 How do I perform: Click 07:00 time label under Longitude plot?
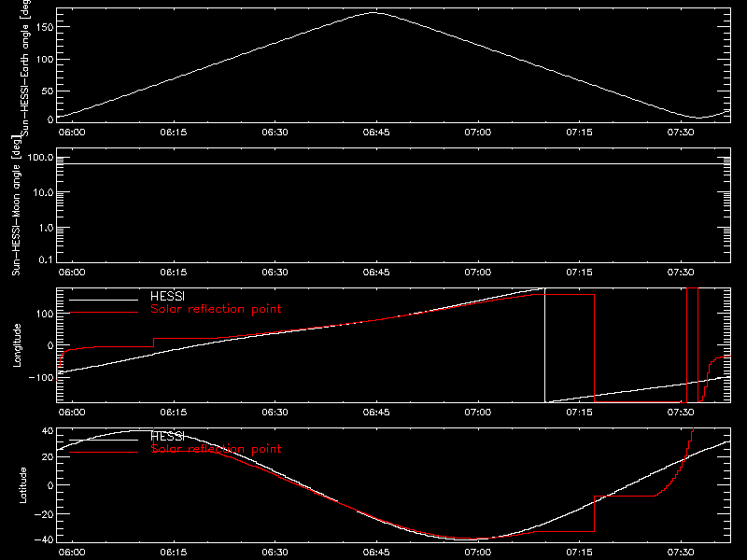coord(478,413)
